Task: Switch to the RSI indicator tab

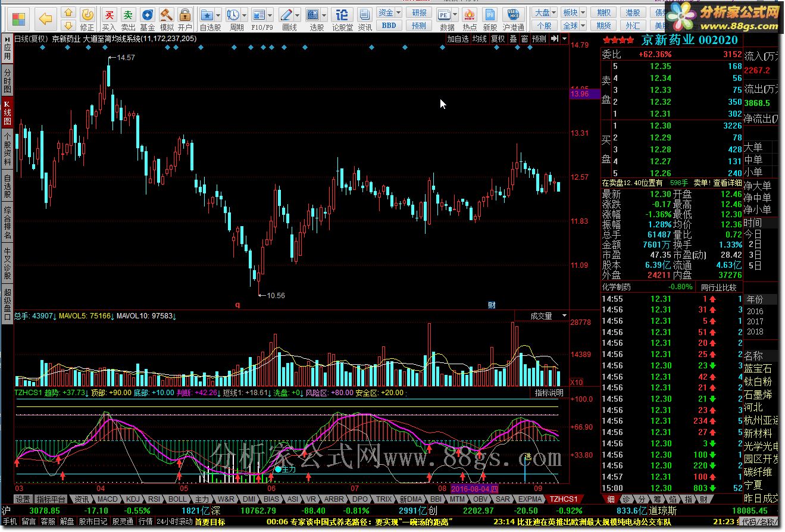Action: (154, 499)
